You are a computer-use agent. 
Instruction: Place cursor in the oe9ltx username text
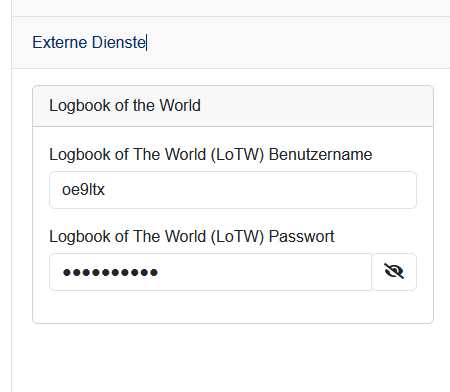point(83,190)
